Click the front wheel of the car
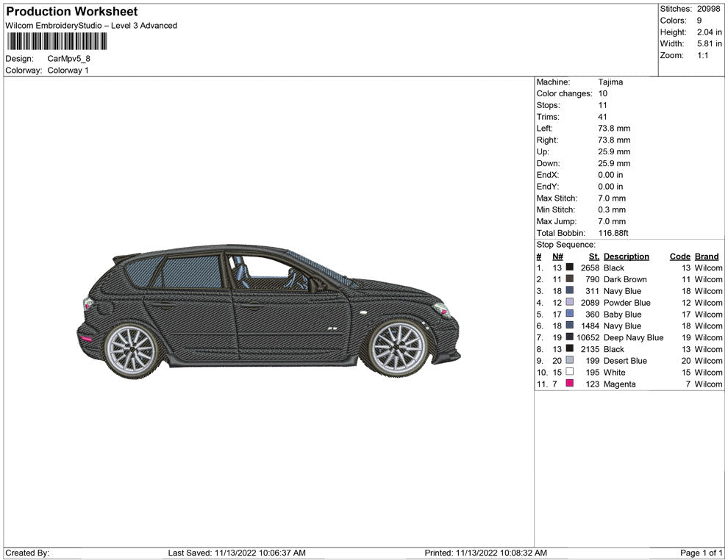 pyautogui.click(x=398, y=348)
